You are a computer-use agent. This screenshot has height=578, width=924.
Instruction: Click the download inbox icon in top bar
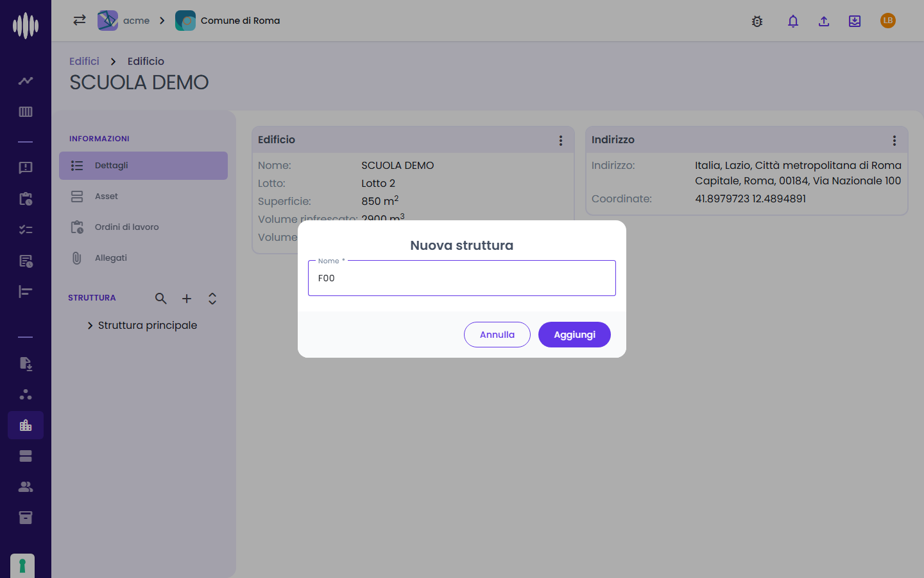pyautogui.click(x=855, y=21)
